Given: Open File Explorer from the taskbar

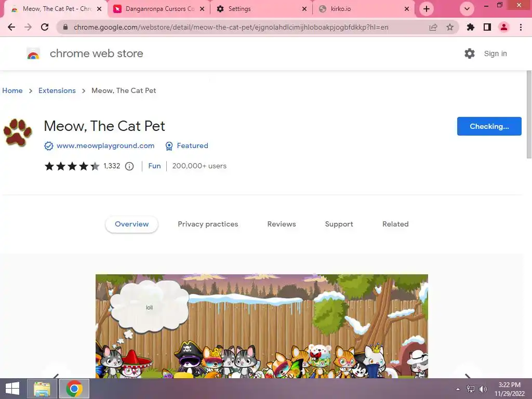Looking at the screenshot, I should coord(42,389).
